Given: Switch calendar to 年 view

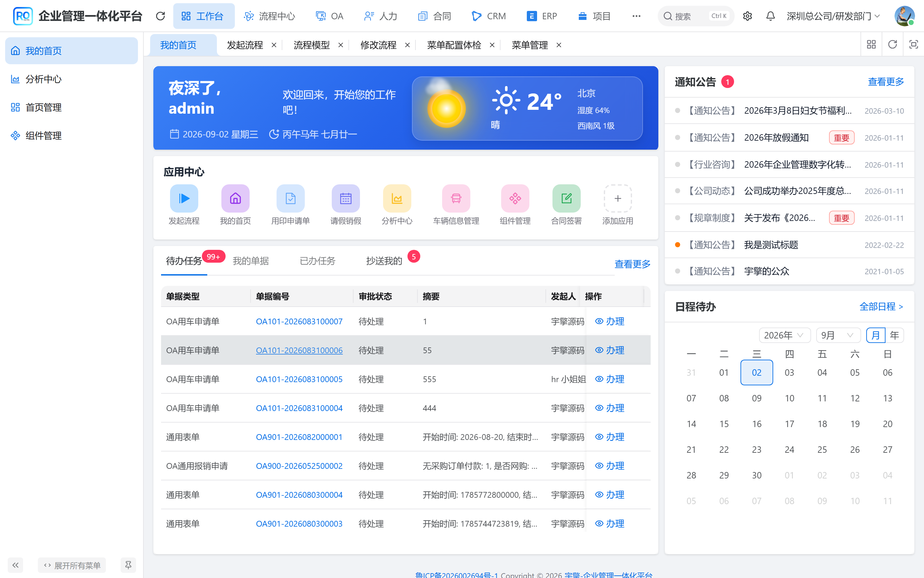Looking at the screenshot, I should [894, 335].
